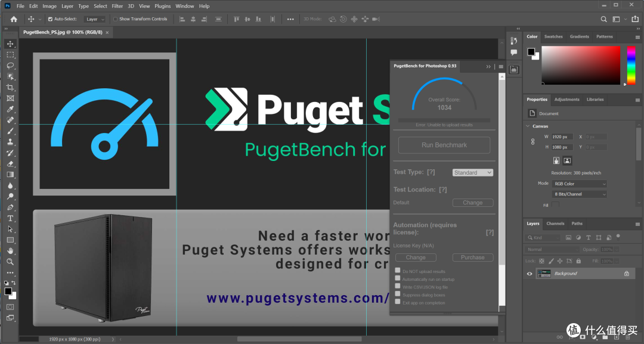This screenshot has width=644, height=344.
Task: Open the layer blend mode Normal dropdown
Action: click(552, 250)
